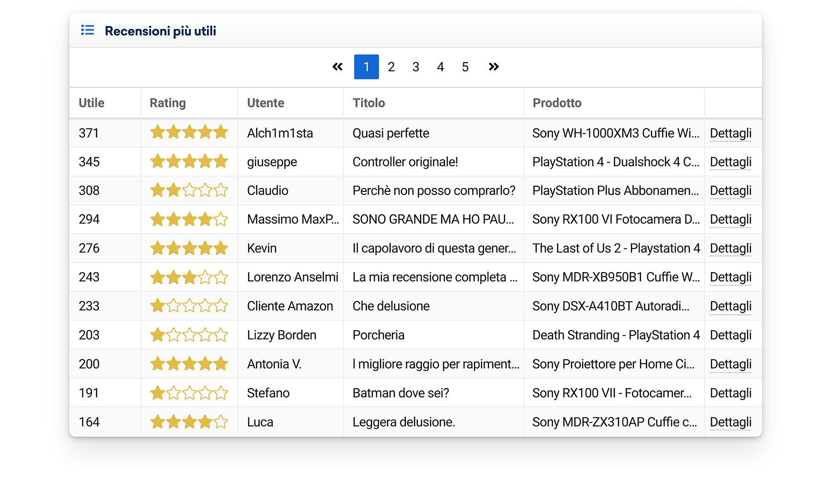The image size is (831, 504).
Task: Select page 1 in pagination
Action: (366, 67)
